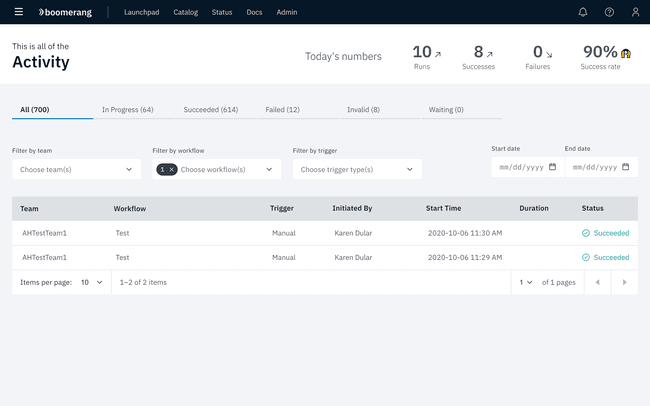Click the Initiated By column header
The width and height of the screenshot is (650, 406).
[352, 208]
